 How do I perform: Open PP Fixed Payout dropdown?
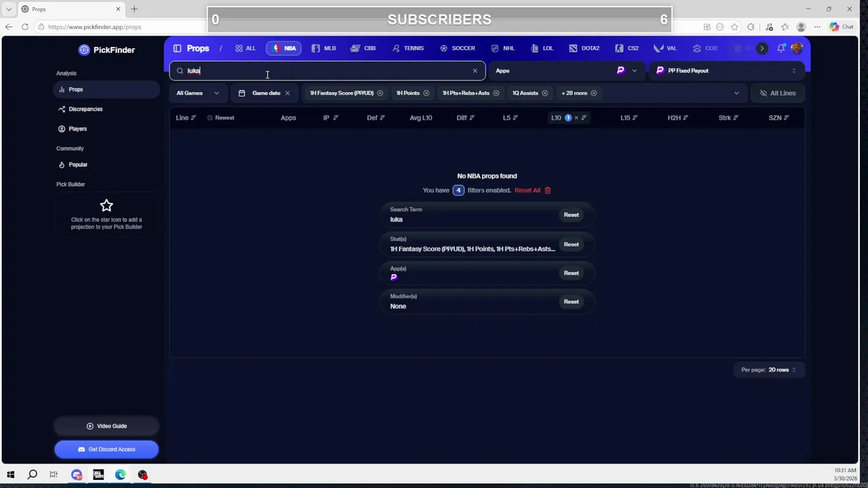(x=726, y=70)
